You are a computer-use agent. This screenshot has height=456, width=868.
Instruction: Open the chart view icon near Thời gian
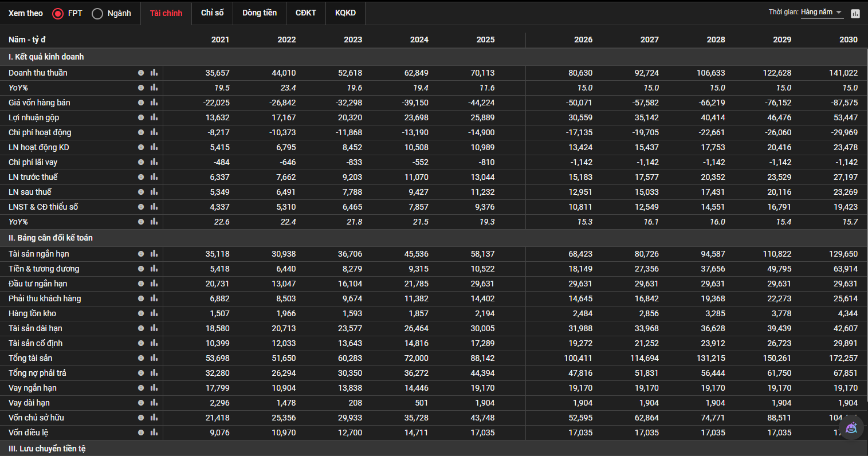[855, 13]
